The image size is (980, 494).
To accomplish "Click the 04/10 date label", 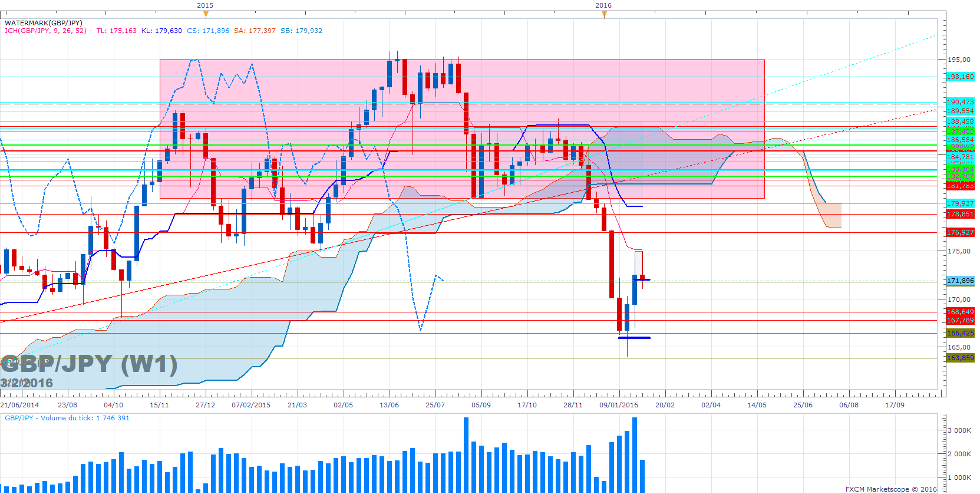I will [114, 405].
